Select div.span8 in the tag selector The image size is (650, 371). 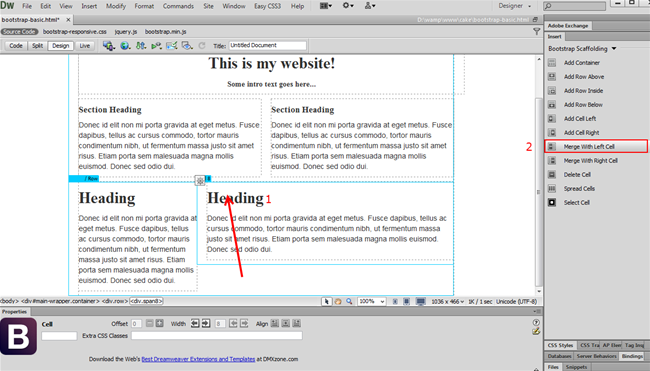pos(146,301)
